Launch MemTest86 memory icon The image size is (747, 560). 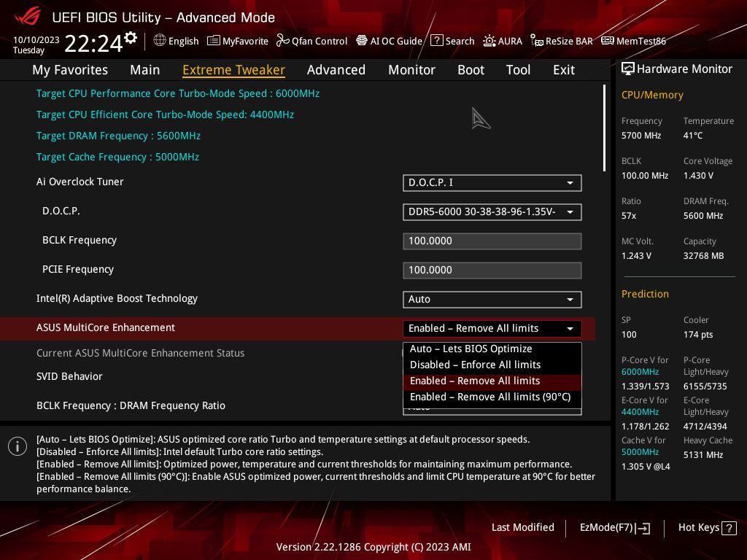coord(608,41)
